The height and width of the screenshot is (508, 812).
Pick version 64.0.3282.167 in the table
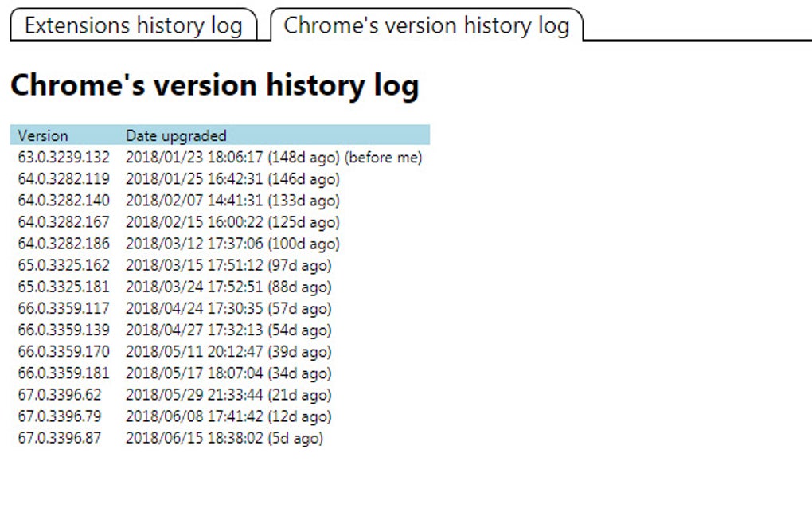click(x=64, y=222)
